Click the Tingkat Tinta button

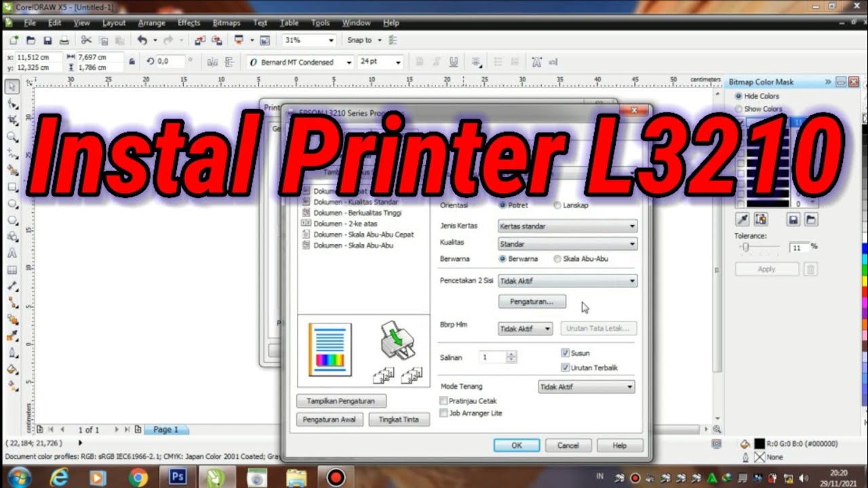pos(399,419)
